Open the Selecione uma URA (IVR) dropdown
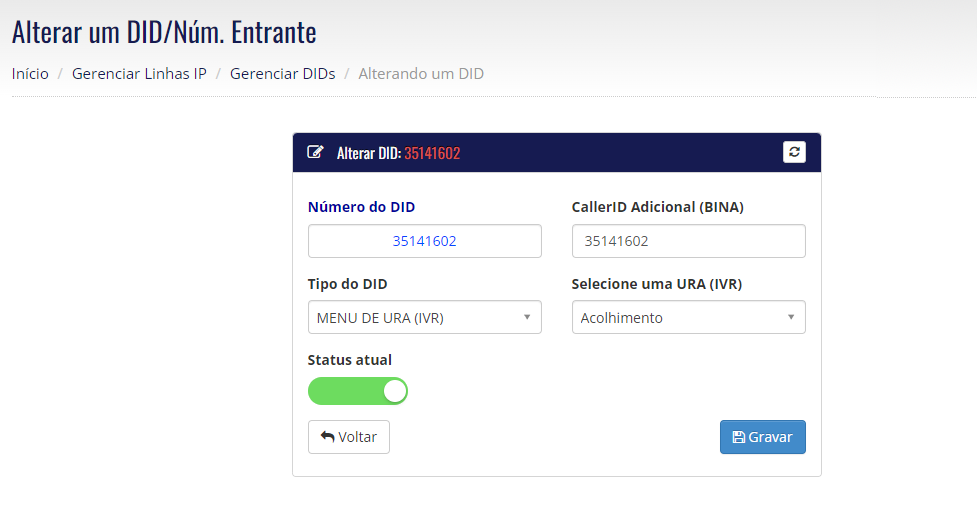This screenshot has height=523, width=977. [689, 317]
